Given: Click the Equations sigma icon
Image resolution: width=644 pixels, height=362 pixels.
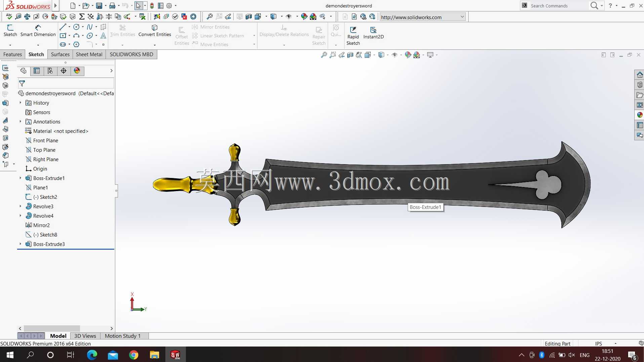Looking at the screenshot, I should tap(82, 16).
